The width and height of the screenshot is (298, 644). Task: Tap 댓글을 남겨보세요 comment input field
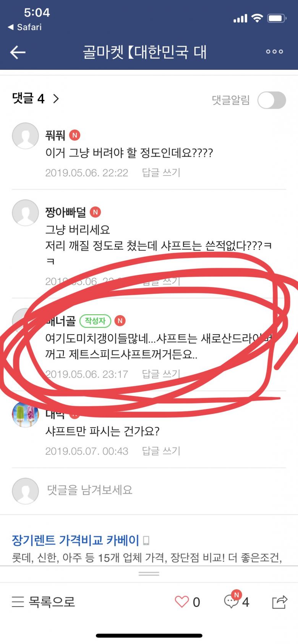click(x=149, y=490)
